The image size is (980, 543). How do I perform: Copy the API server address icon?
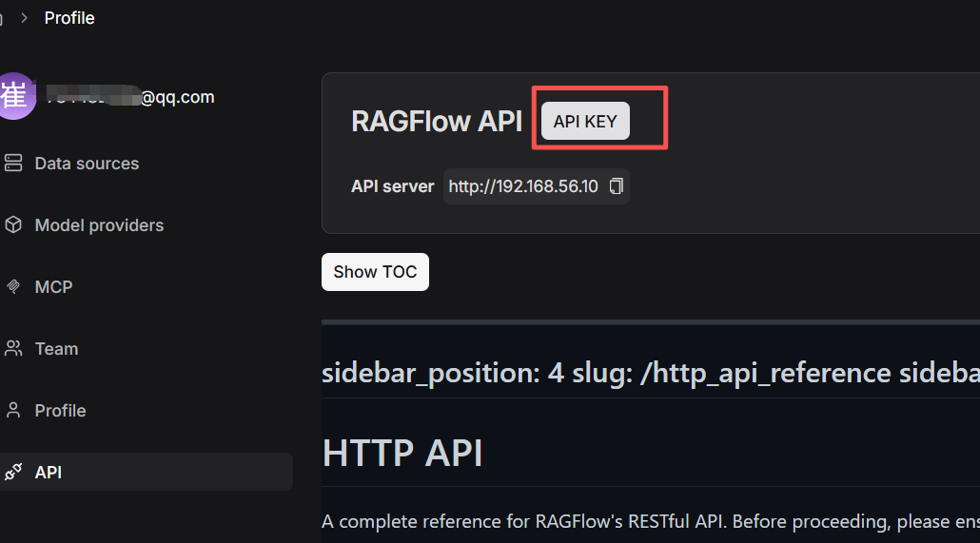[617, 186]
